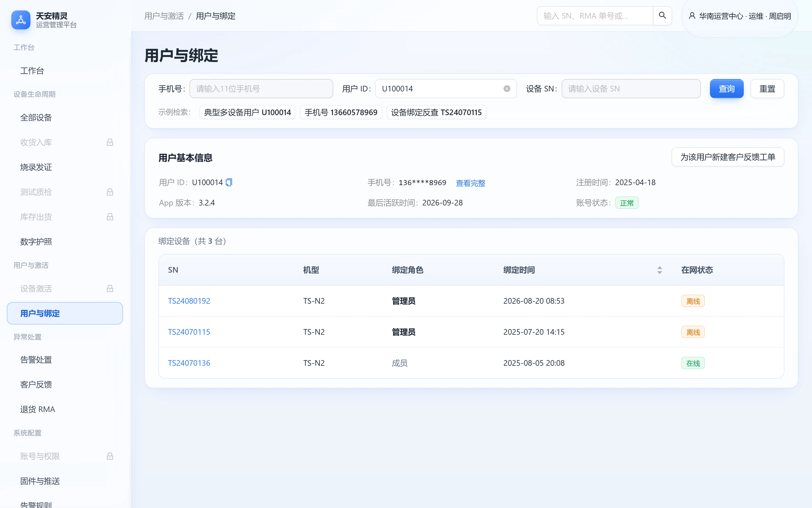
Task: Click the user avatar icon beside 华南运营中心
Action: pos(692,16)
